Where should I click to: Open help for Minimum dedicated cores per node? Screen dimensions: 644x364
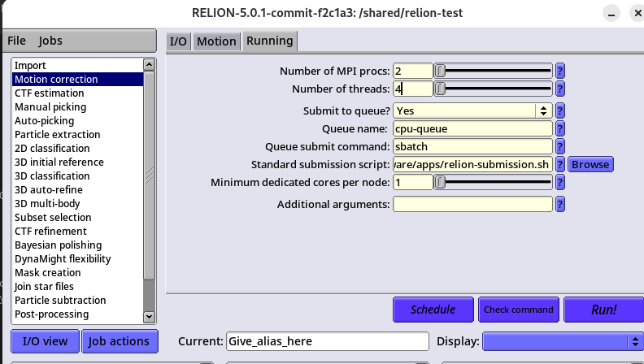click(x=559, y=182)
